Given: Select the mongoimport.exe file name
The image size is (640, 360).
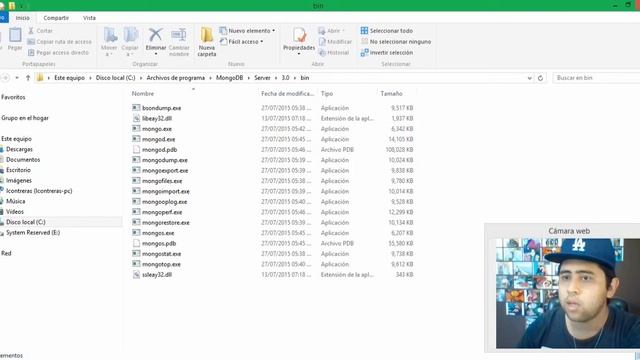Looking at the screenshot, I should [x=166, y=191].
